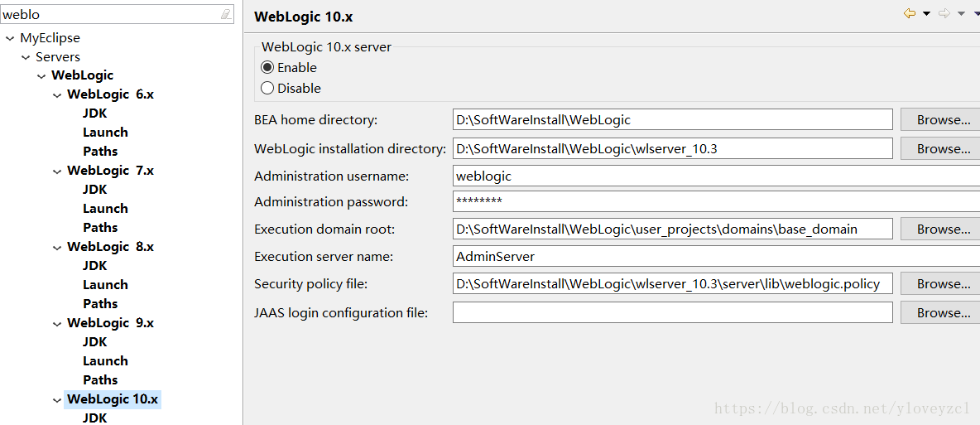Open the back history dropdown arrow
The height and width of the screenshot is (425, 980).
[x=927, y=14]
